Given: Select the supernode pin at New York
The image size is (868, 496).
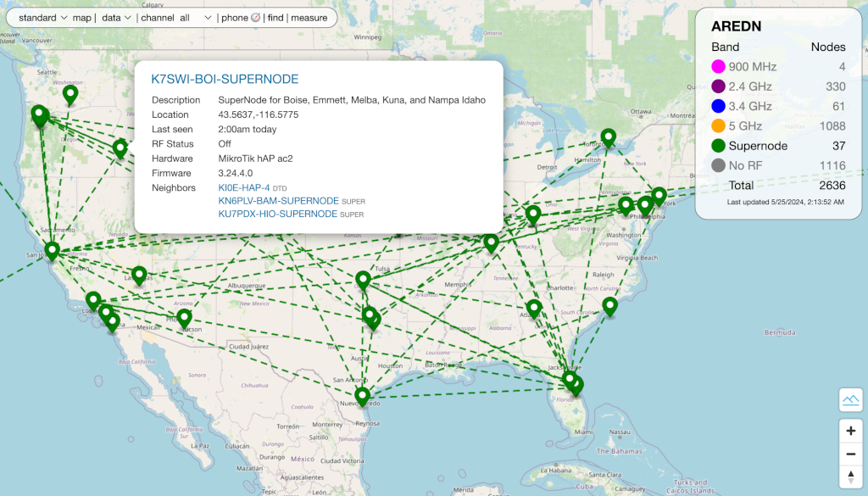Looking at the screenshot, I should [659, 196].
